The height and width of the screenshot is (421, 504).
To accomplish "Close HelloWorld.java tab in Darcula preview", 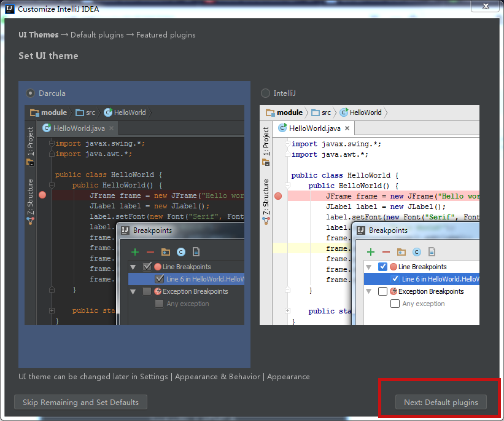I will [x=112, y=128].
